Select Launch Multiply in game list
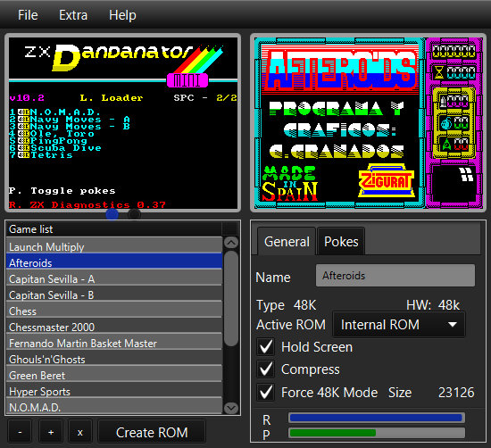The height and width of the screenshot is (448, 491). 114,246
